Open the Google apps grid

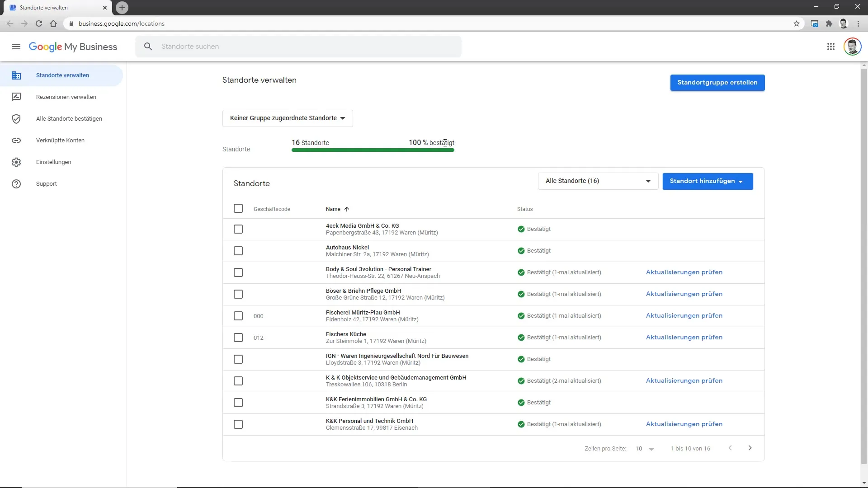click(830, 47)
